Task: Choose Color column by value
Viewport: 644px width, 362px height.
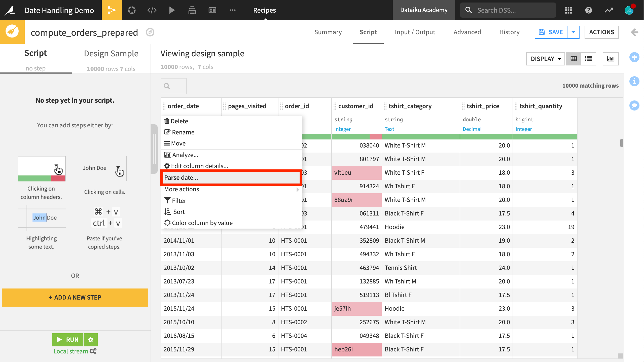Action: pos(231,223)
